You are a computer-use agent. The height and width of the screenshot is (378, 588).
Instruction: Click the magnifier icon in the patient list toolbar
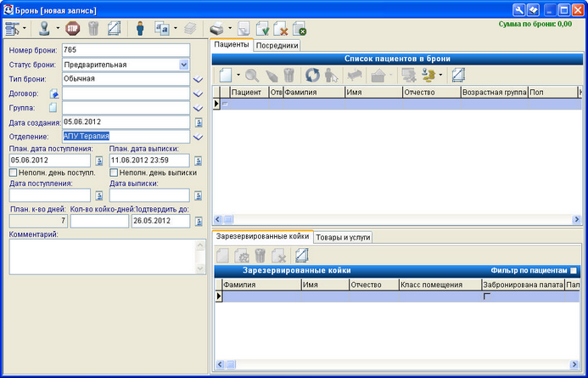coord(252,75)
